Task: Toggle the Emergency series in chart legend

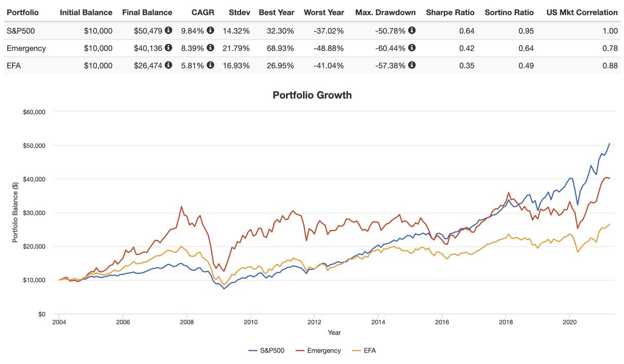Action: click(x=317, y=350)
